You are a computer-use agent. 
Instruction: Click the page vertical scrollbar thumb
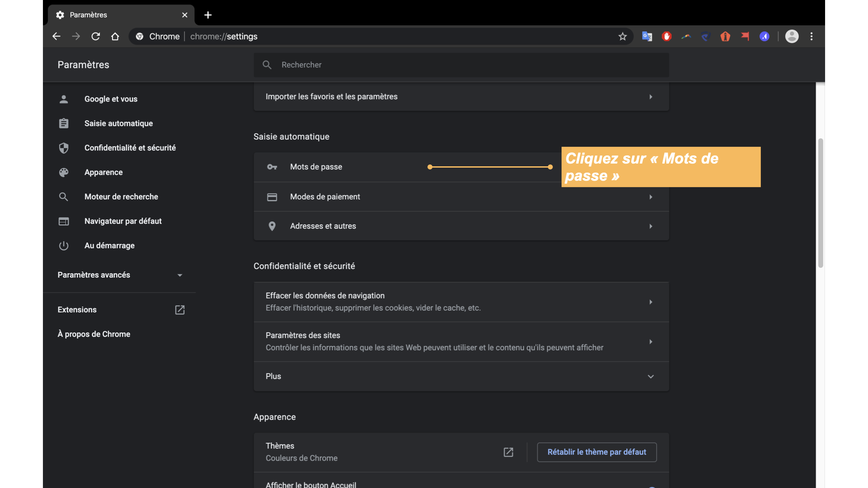click(821, 203)
